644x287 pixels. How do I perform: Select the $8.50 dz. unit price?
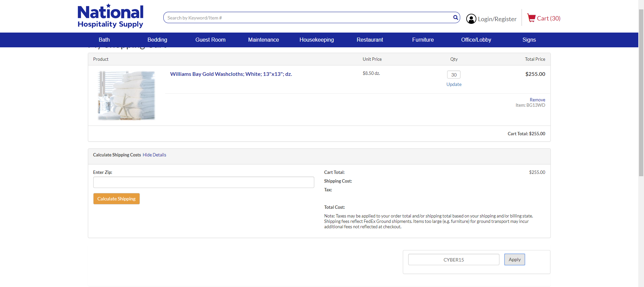(x=371, y=73)
